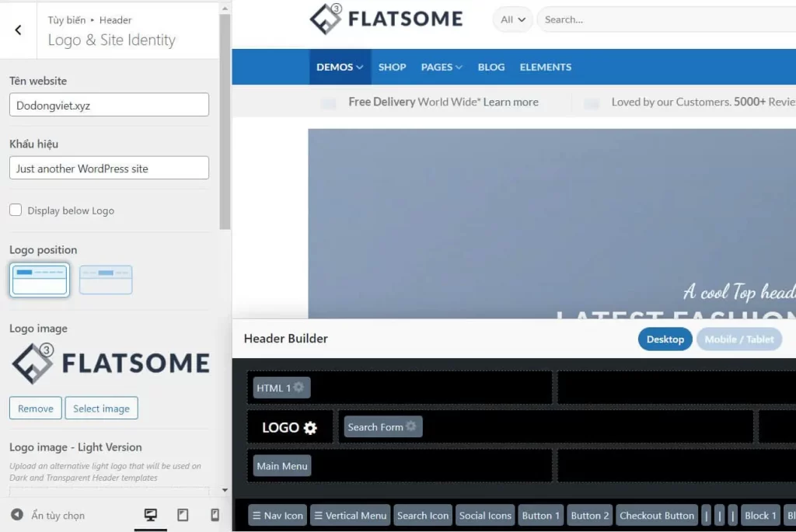This screenshot has width=796, height=532.
Task: Open the All category search dropdown
Action: tap(511, 19)
